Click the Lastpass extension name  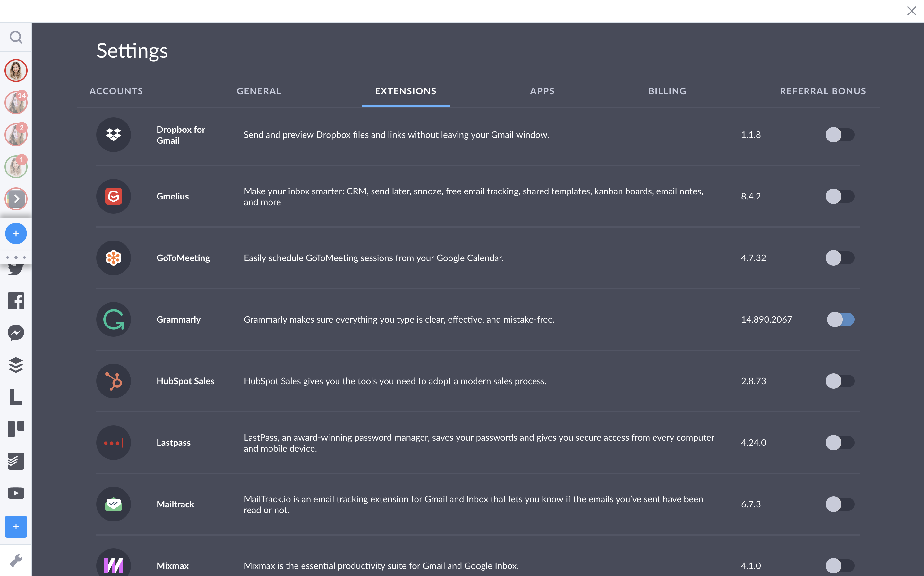173,443
